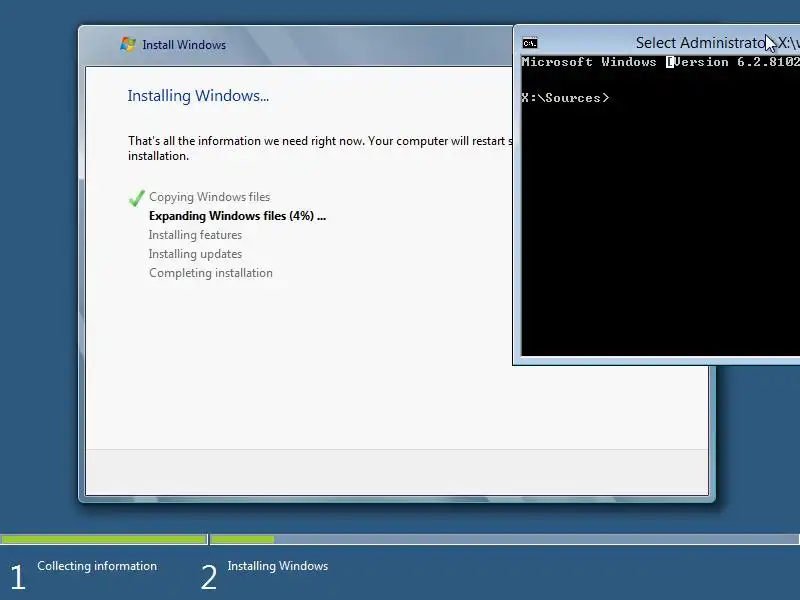Click the Collecting information progress bar

[x=104, y=539]
